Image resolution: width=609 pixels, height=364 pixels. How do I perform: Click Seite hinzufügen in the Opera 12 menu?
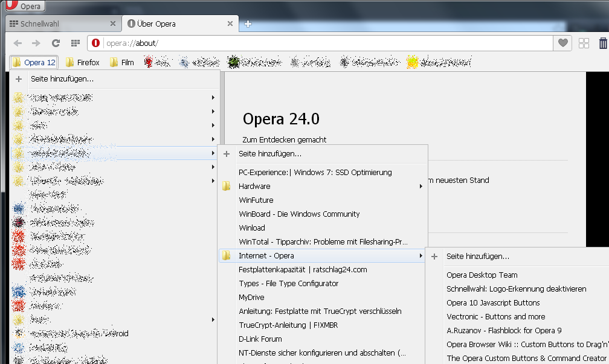(115, 78)
